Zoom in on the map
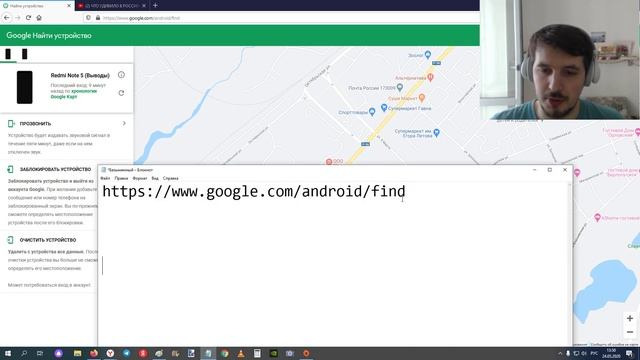 coord(630,318)
